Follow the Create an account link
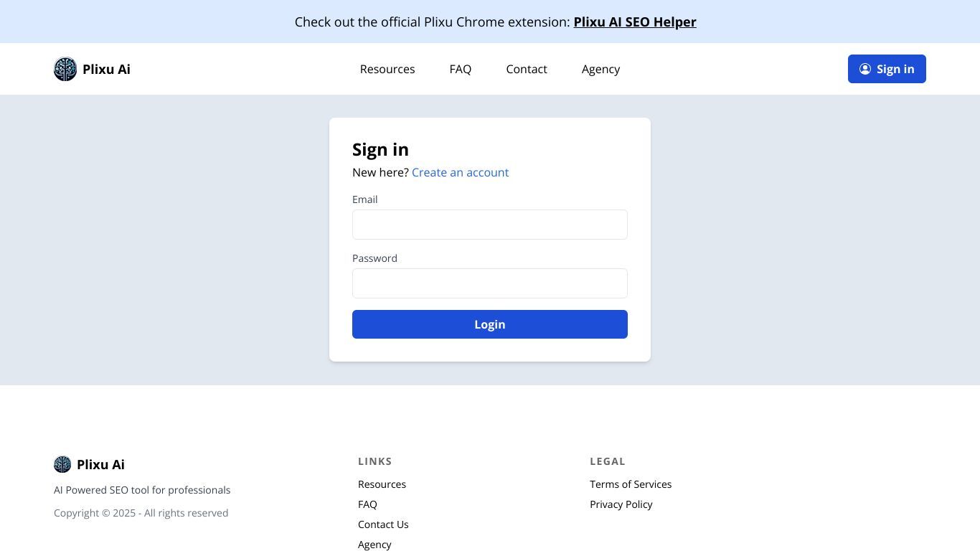 [x=460, y=172]
